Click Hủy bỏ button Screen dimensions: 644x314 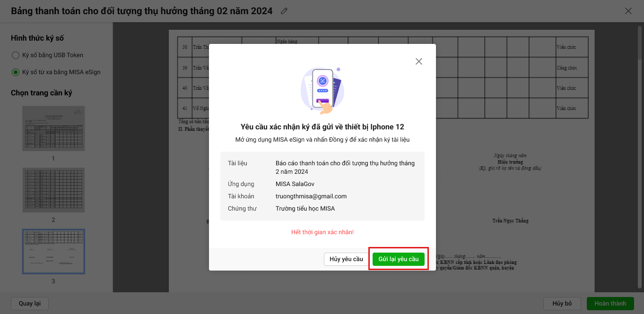(562, 304)
